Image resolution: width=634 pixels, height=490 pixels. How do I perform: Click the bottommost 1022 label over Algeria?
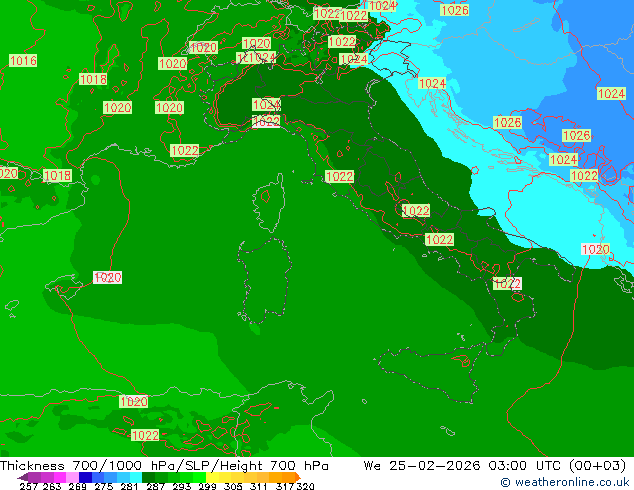point(145,435)
